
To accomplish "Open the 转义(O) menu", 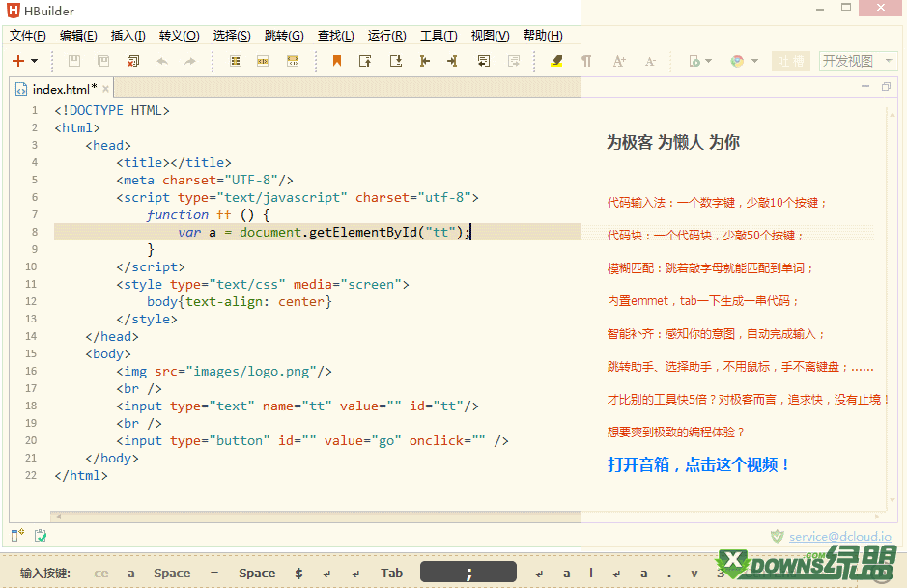I will tap(180, 36).
